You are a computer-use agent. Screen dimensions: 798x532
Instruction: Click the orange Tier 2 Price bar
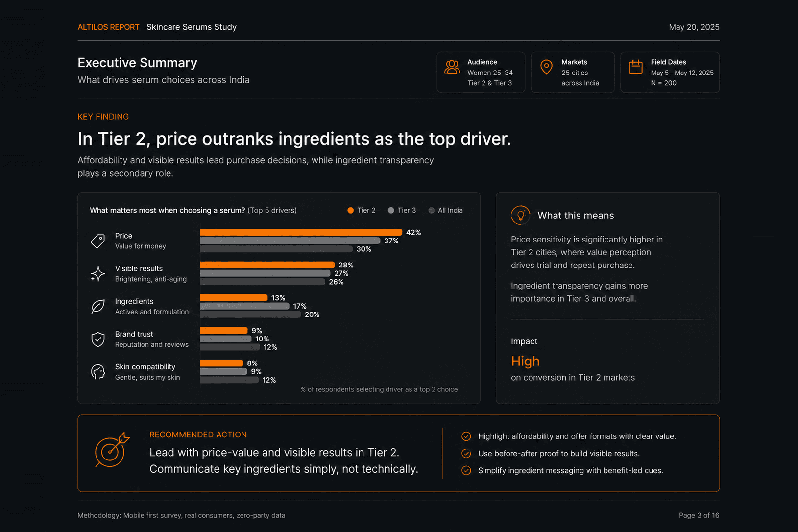coord(301,233)
